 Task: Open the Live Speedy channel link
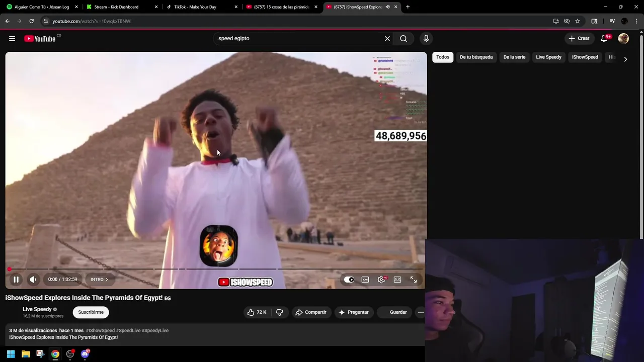pos(37,309)
